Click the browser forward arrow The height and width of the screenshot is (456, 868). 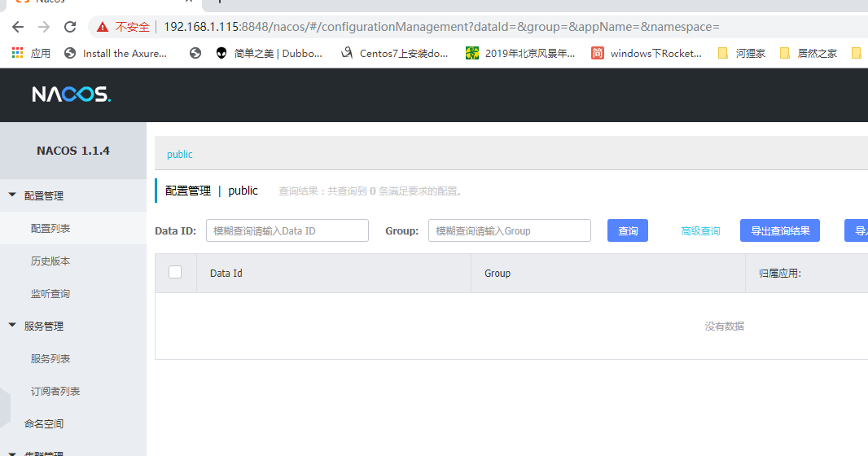tap(44, 27)
